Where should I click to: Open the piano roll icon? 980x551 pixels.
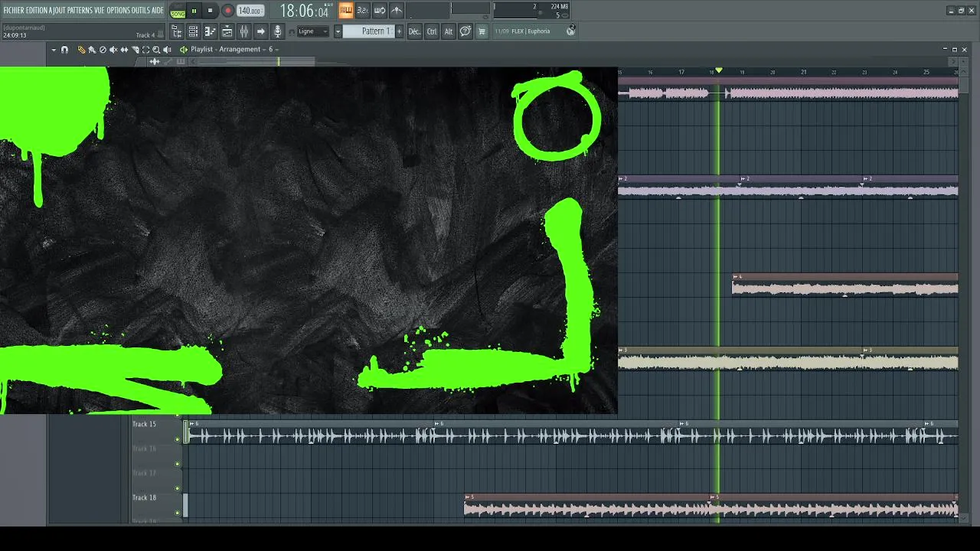coord(210,31)
